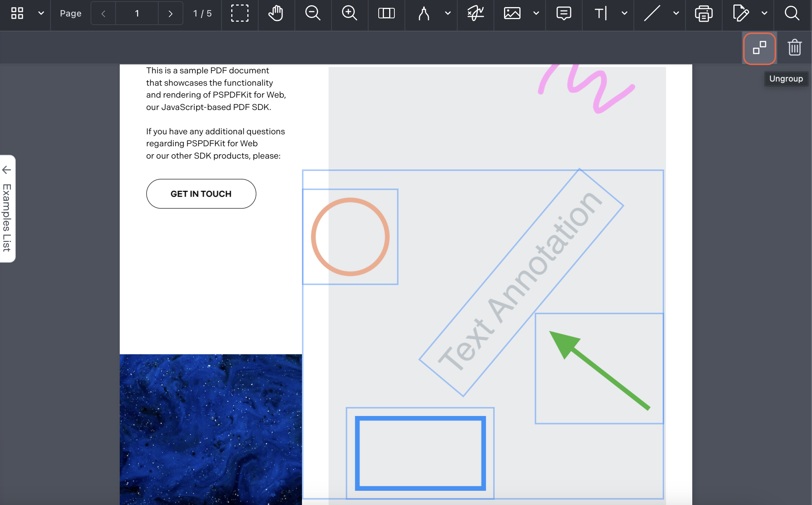Delete the selected annotations
The height and width of the screenshot is (505, 812).
(x=794, y=48)
